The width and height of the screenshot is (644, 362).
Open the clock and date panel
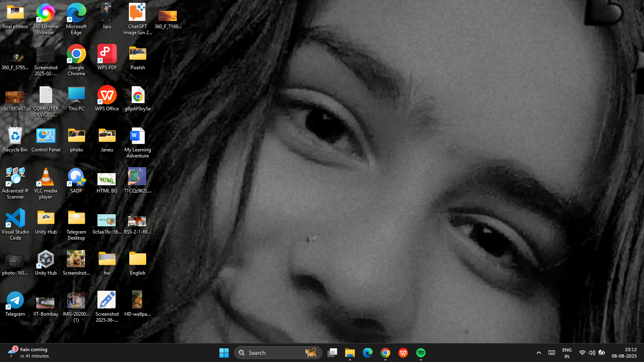pos(624,353)
